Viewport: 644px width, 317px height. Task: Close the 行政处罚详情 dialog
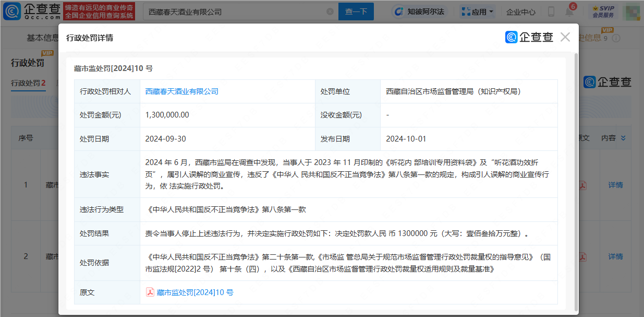pos(565,37)
